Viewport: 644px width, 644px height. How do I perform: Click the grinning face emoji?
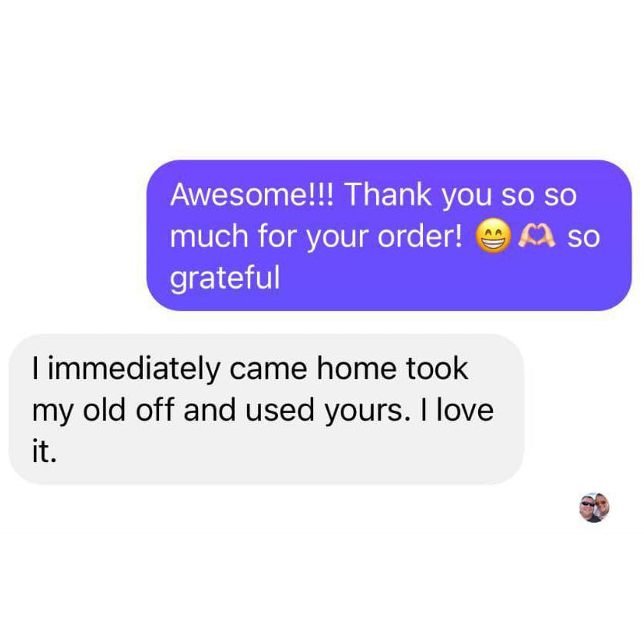(x=494, y=236)
